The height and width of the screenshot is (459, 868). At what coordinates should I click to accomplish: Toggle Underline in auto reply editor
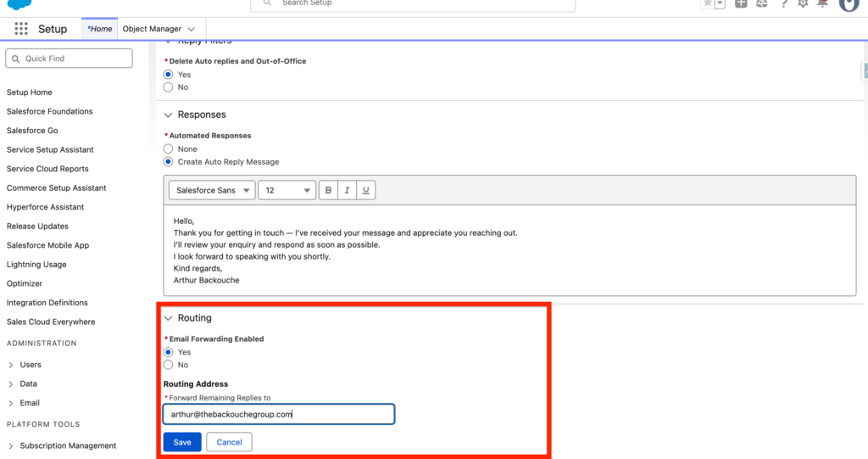click(365, 191)
